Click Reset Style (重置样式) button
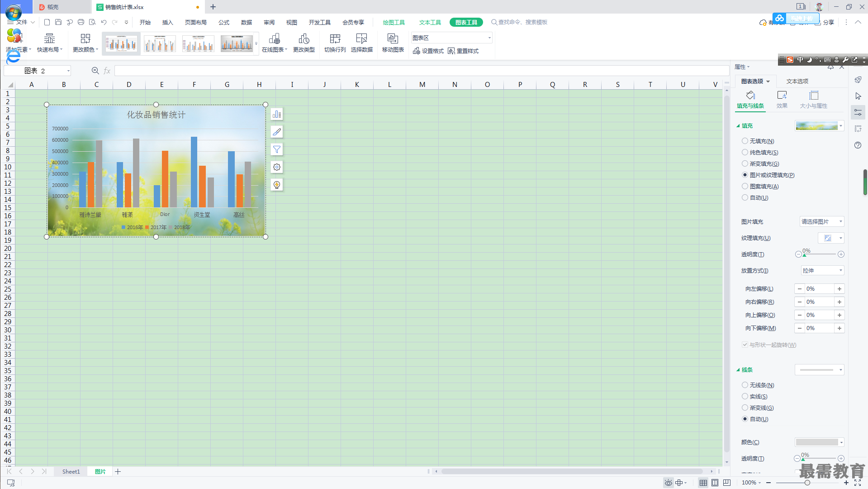The width and height of the screenshot is (868, 489). [x=463, y=51]
